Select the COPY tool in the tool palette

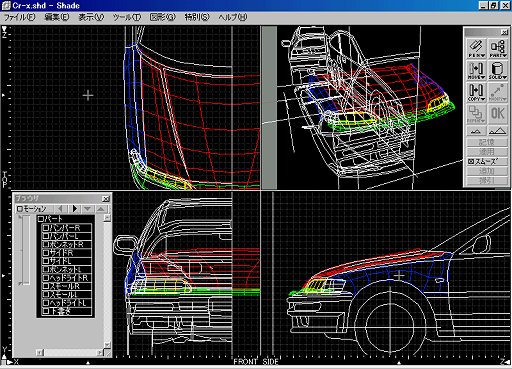pyautogui.click(x=476, y=92)
